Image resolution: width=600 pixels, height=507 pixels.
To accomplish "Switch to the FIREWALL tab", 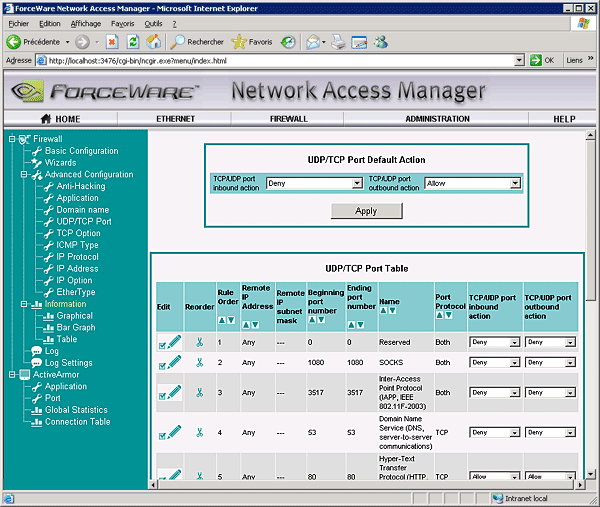I will pyautogui.click(x=289, y=119).
